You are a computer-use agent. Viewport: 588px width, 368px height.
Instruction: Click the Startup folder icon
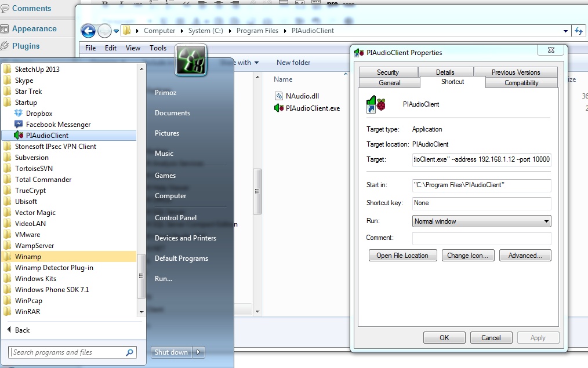click(x=7, y=103)
